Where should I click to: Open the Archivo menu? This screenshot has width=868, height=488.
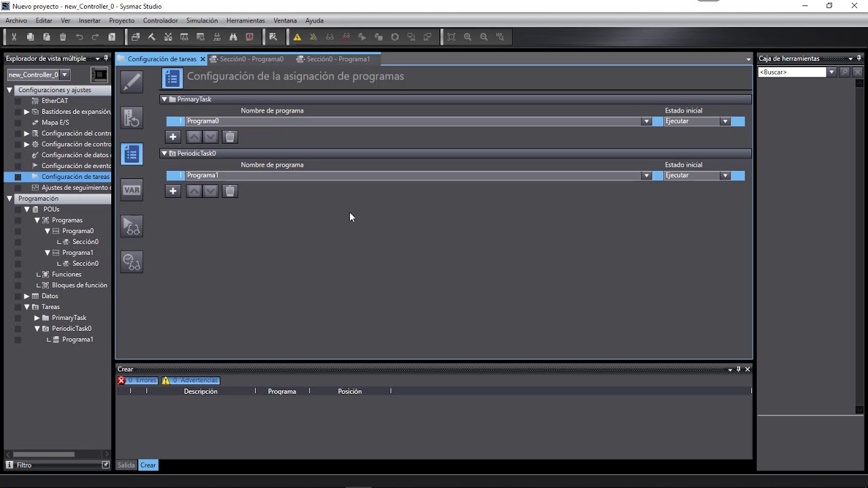(16, 20)
